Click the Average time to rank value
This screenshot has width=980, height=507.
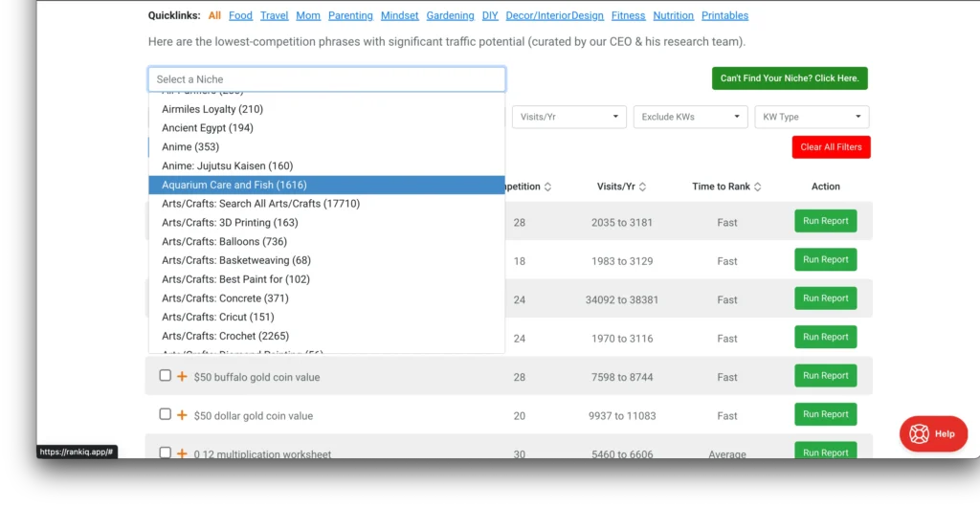coord(727,454)
